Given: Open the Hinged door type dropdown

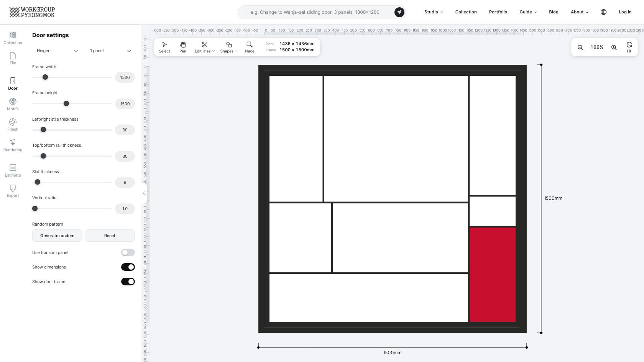Looking at the screenshot, I should pos(57,51).
